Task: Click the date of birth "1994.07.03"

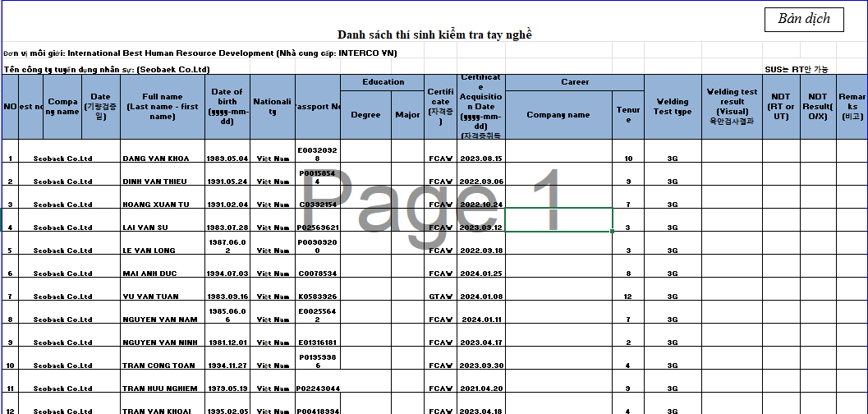Action: (x=227, y=273)
